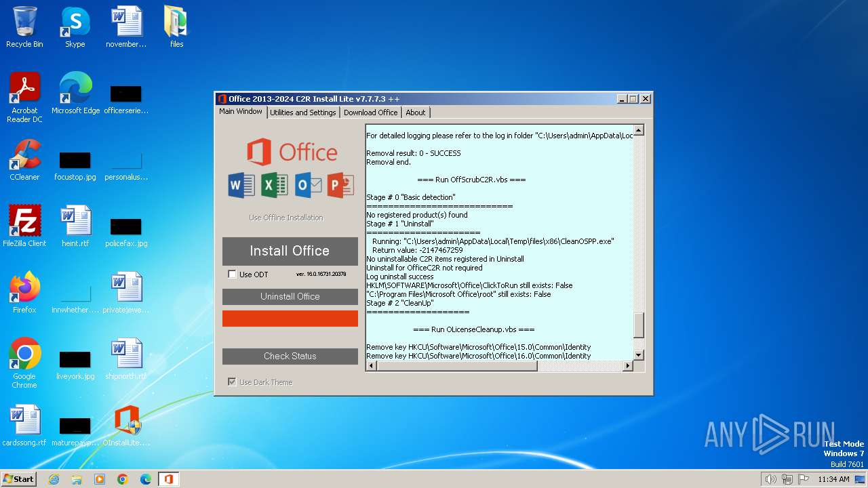Enable the Use ODT checkbox
The image size is (868, 488).
(233, 274)
